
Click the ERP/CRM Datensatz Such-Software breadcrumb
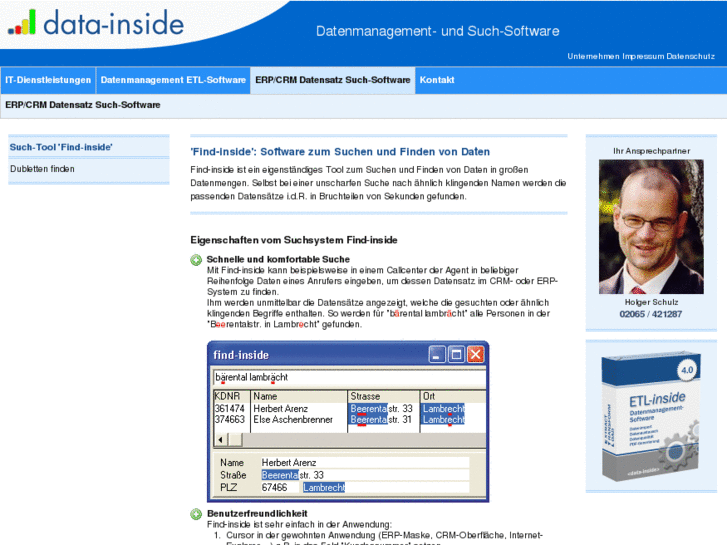coord(83,105)
